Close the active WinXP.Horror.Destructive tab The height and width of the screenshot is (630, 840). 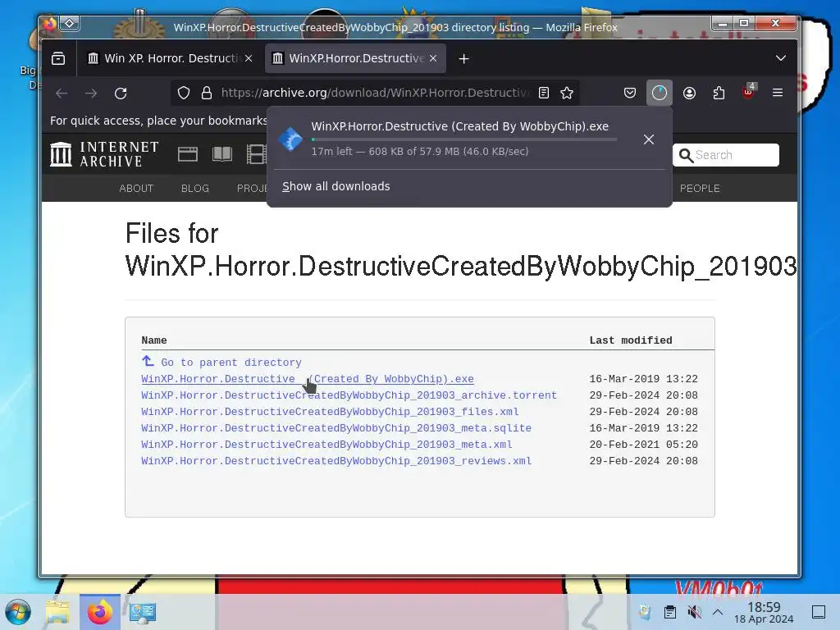click(x=433, y=58)
